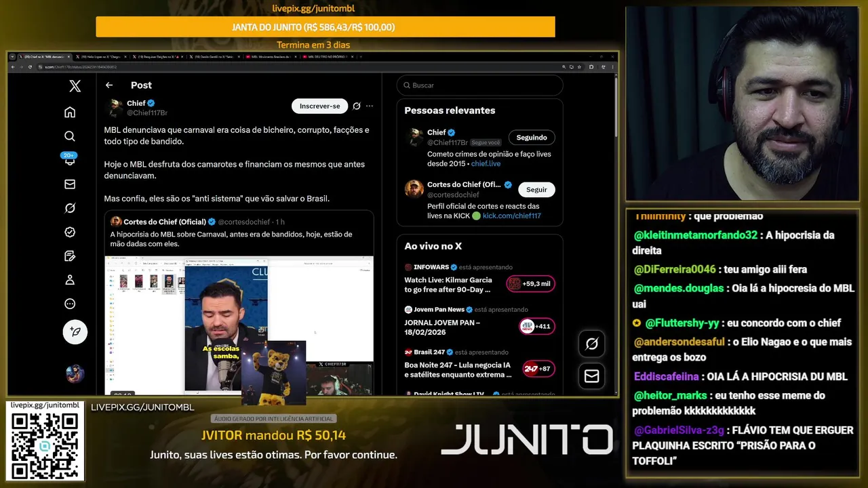Reload the page with browser refresh icon
This screenshot has height=488, width=868.
pyautogui.click(x=30, y=66)
